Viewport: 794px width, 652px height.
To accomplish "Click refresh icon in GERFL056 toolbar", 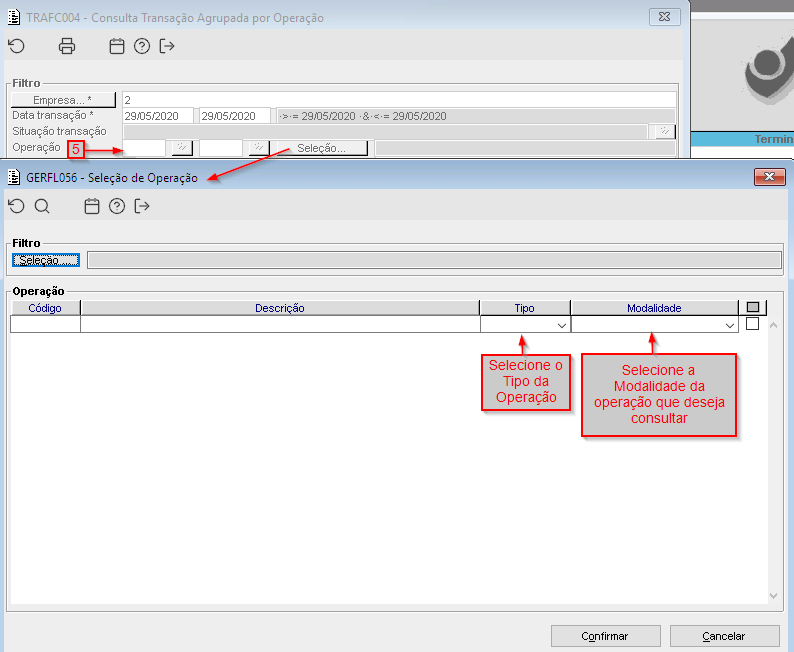I will pos(17,206).
